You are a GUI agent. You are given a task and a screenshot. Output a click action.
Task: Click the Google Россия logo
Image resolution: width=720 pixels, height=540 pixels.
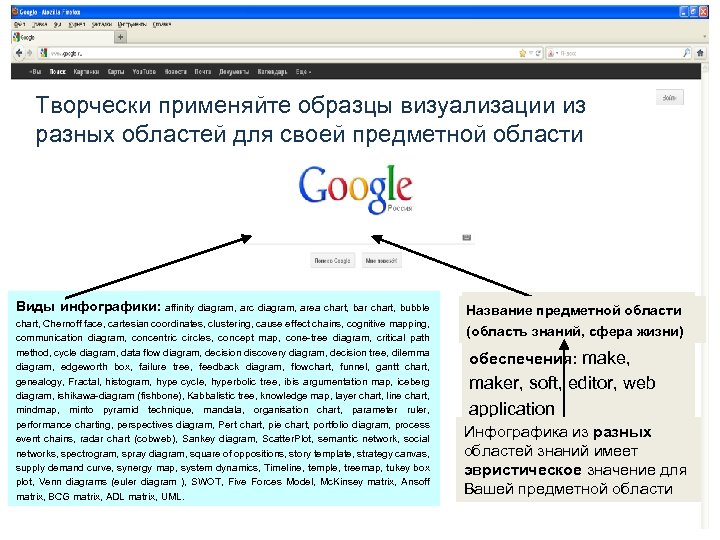pos(355,190)
